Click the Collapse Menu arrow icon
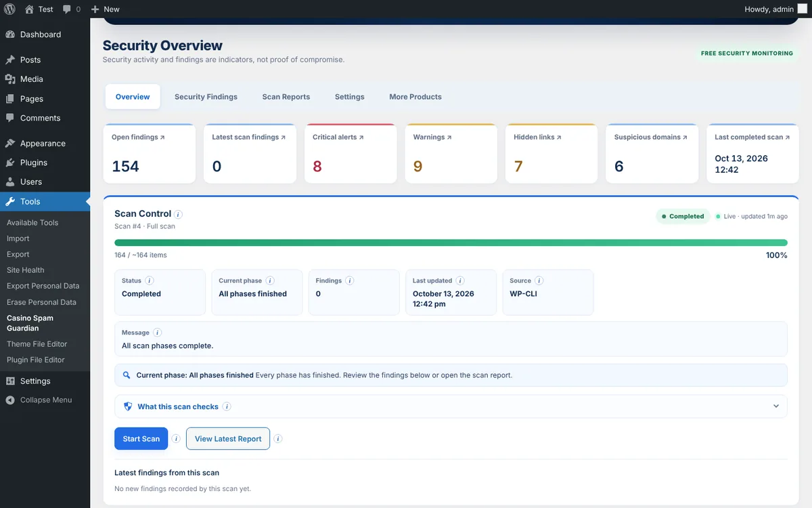The width and height of the screenshot is (812, 508). tap(10, 400)
